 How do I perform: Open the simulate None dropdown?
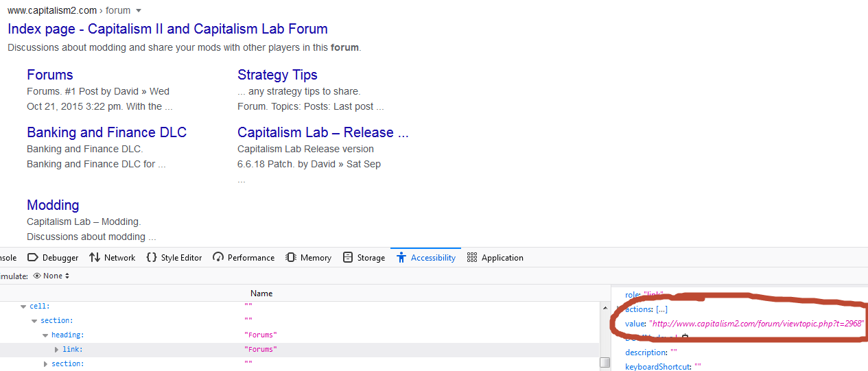[x=51, y=276]
